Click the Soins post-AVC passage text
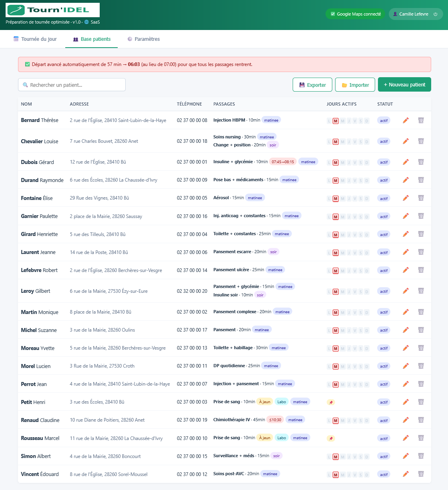This screenshot has height=490, width=448. (229, 474)
